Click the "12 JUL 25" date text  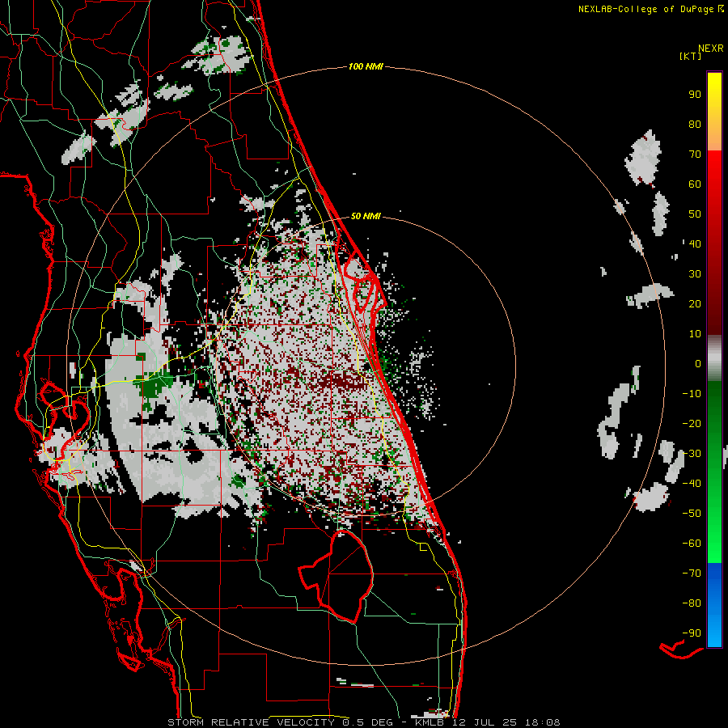point(484,722)
